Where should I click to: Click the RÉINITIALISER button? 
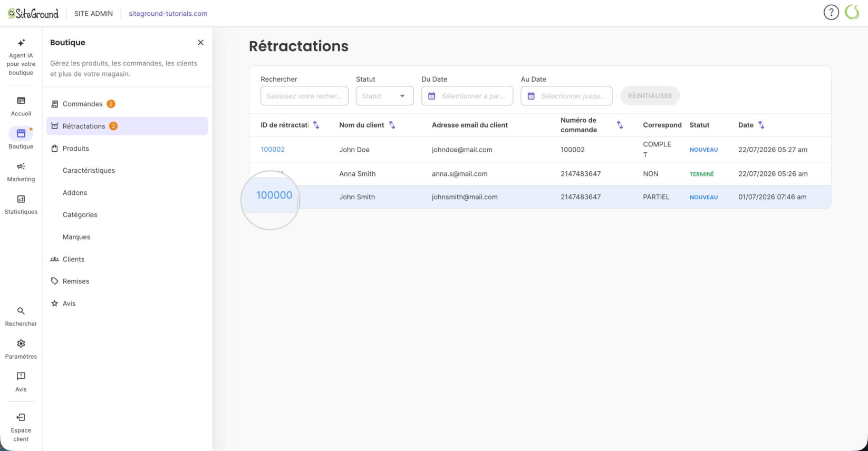click(x=650, y=96)
